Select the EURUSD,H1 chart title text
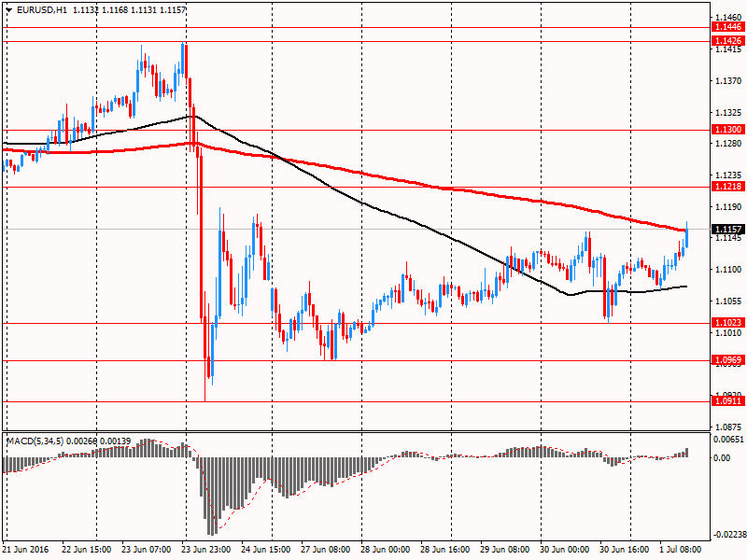This screenshot has width=747, height=560. [x=41, y=9]
